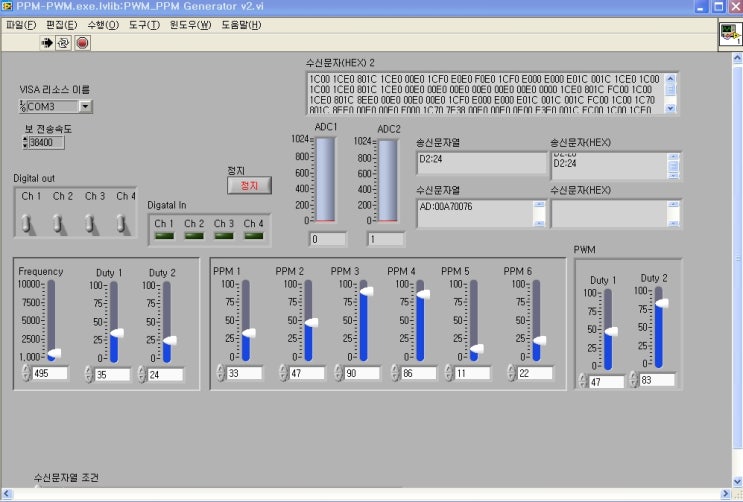Open the 파일(F) menu

pos(20,24)
